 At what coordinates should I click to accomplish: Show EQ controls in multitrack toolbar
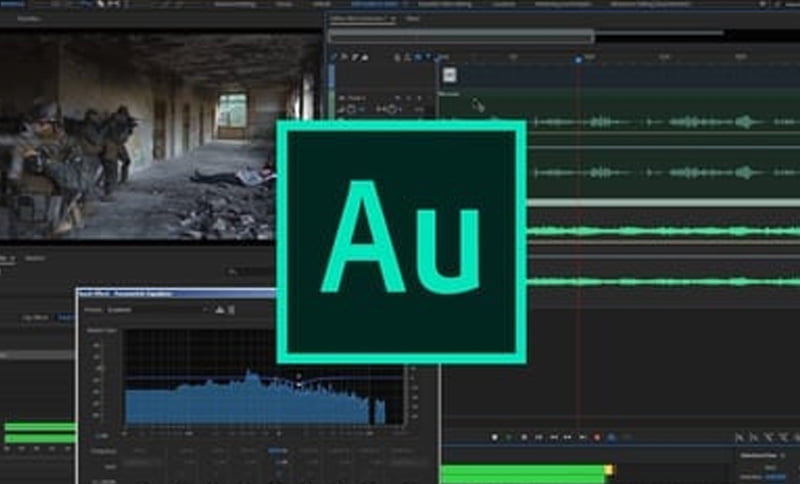(365, 58)
